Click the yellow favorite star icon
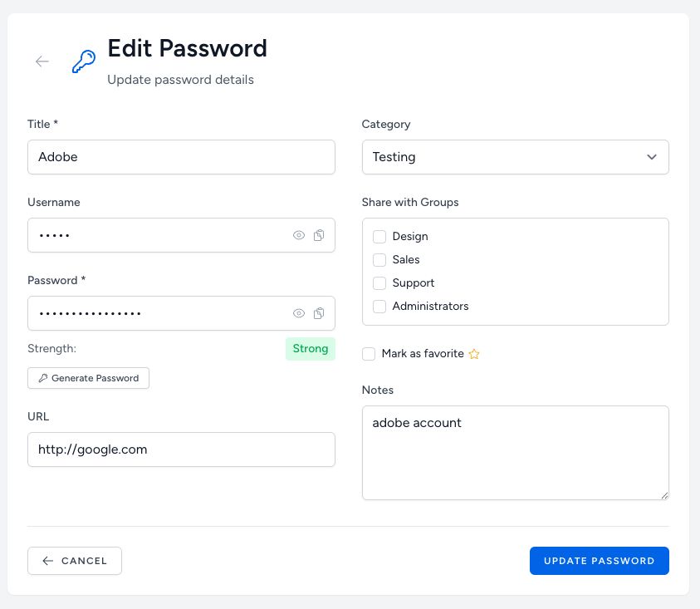Viewport: 700px width, 609px height. point(474,354)
